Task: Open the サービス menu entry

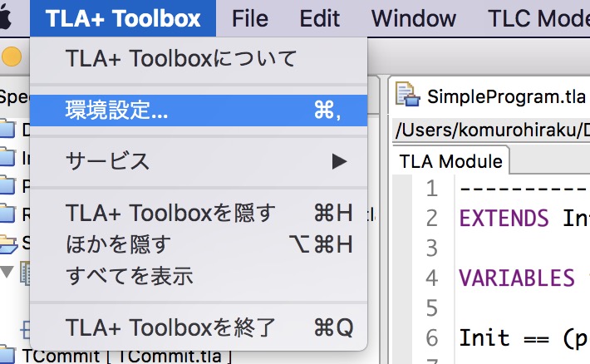Action: pos(199,161)
